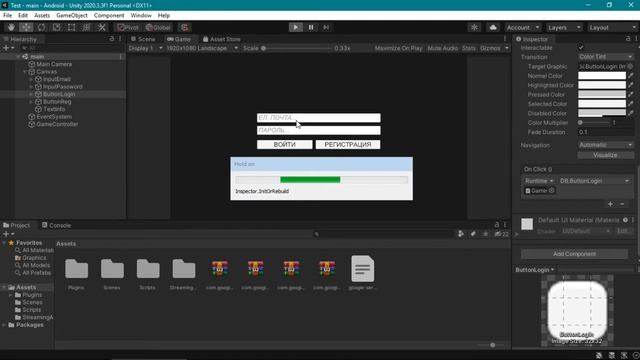Select the Move tool
The width and height of the screenshot is (640, 360).
tap(26, 27)
